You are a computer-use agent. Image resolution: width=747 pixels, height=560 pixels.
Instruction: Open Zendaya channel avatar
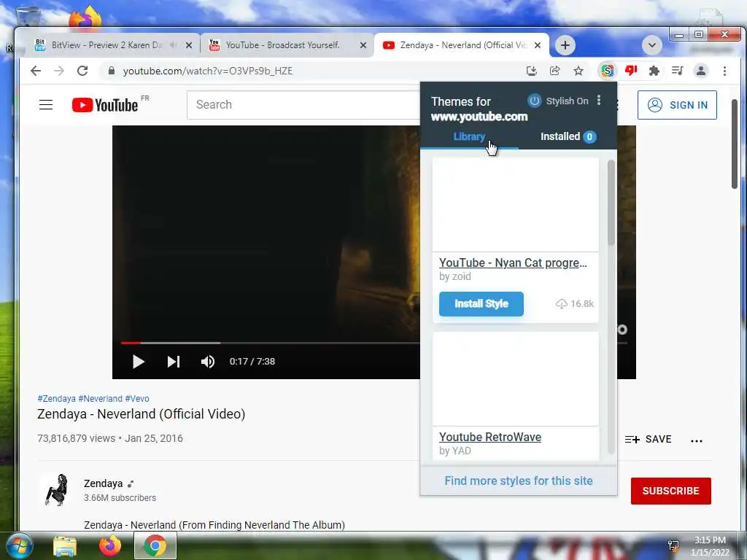click(x=55, y=489)
